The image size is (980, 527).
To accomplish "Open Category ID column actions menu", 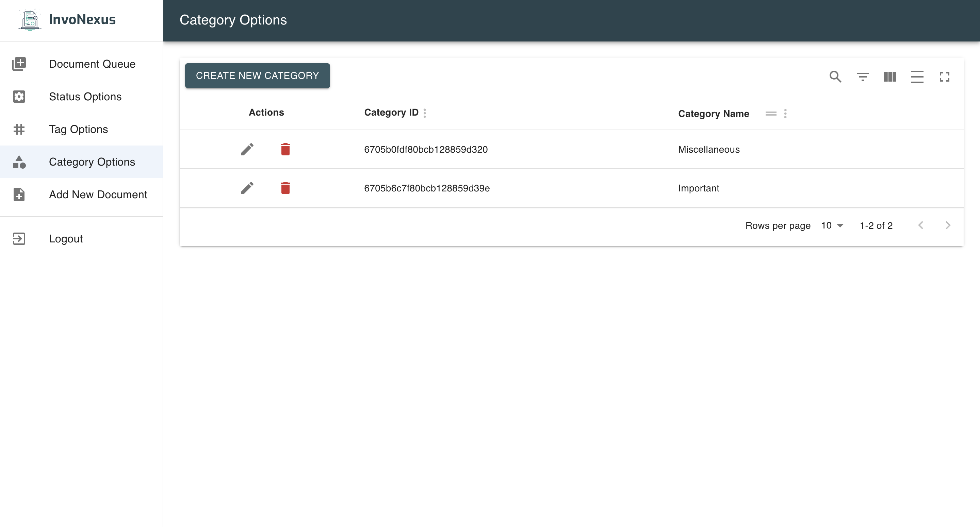I will tap(425, 113).
